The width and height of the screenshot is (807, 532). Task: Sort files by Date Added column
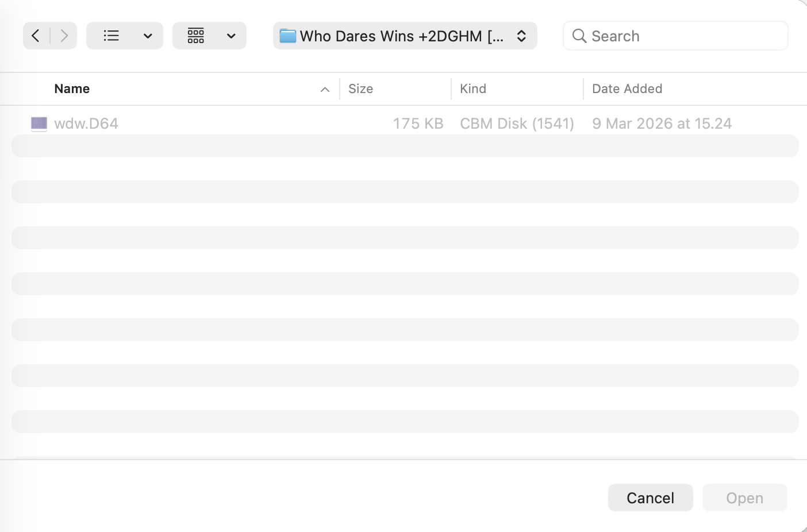coord(627,89)
